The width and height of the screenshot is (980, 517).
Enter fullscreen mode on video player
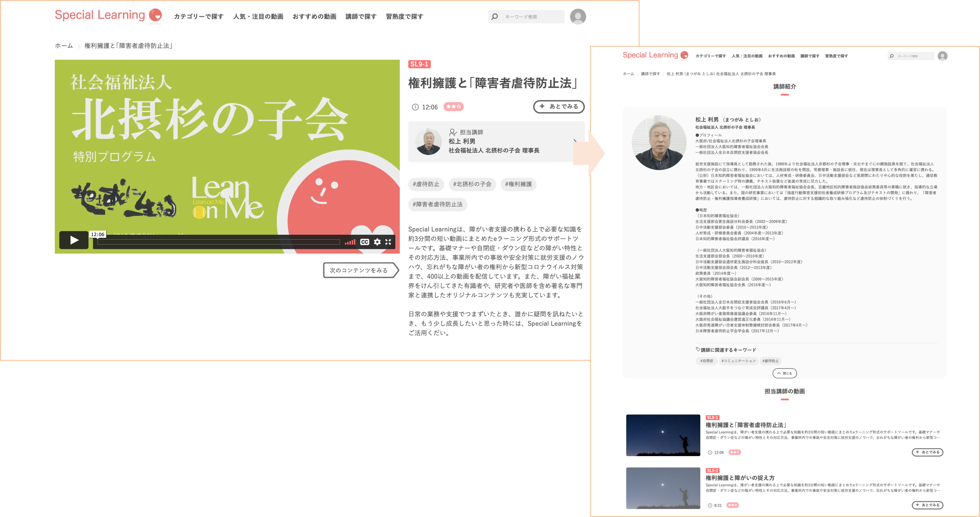click(x=388, y=242)
